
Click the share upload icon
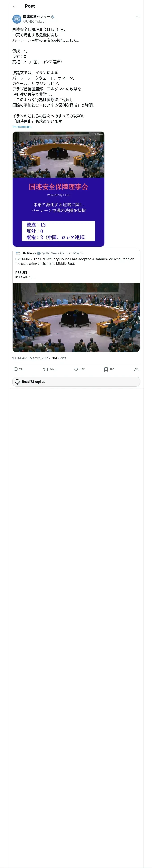click(x=136, y=369)
